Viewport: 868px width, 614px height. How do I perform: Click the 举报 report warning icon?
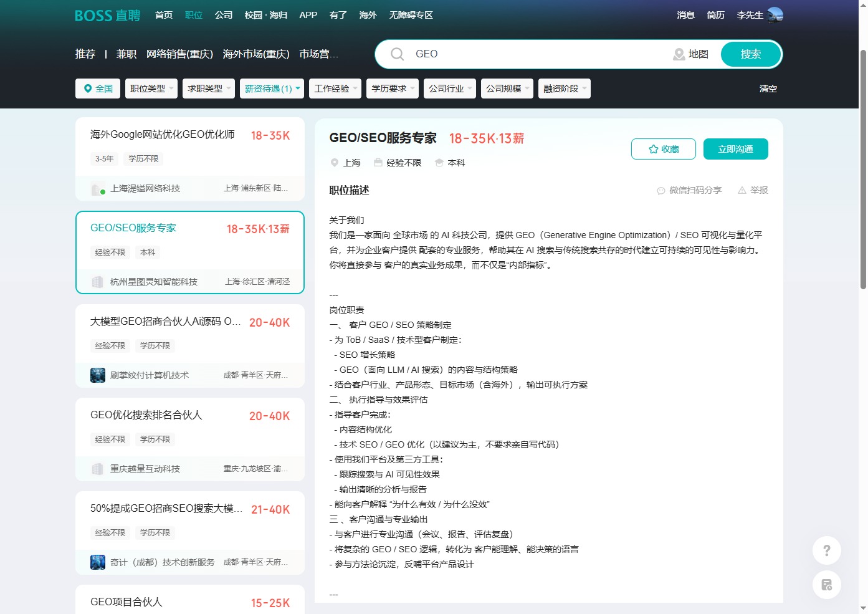pyautogui.click(x=742, y=191)
